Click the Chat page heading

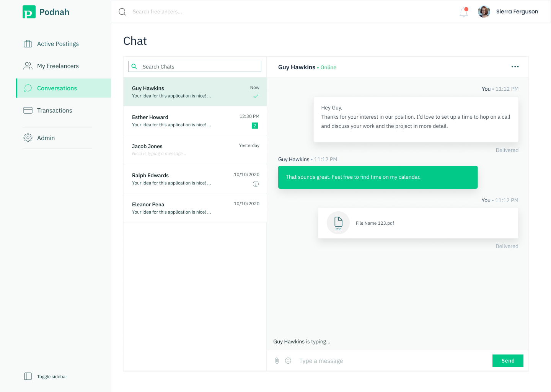(x=135, y=41)
